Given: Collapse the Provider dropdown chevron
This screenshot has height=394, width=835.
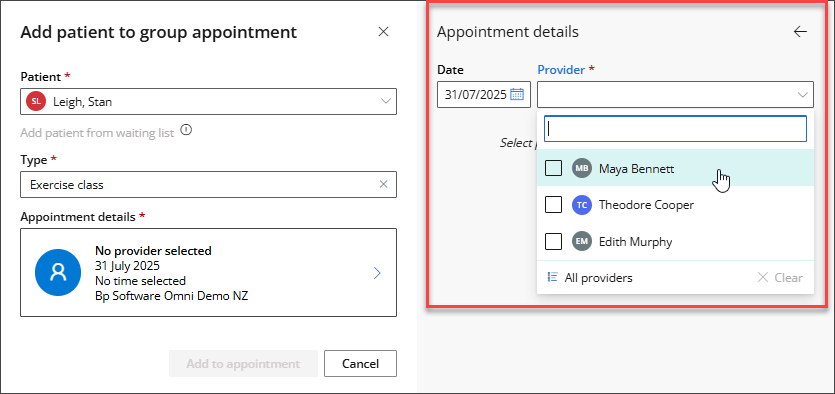Looking at the screenshot, I should pyautogui.click(x=803, y=95).
